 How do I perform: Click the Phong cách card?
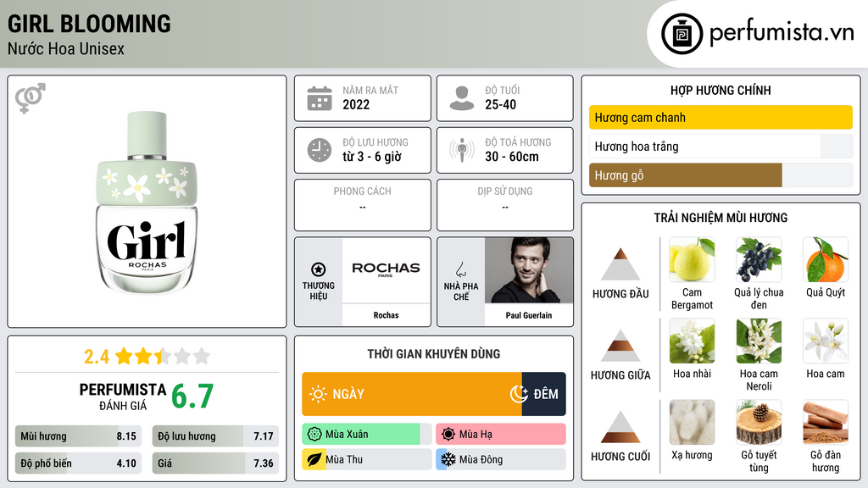click(x=363, y=205)
